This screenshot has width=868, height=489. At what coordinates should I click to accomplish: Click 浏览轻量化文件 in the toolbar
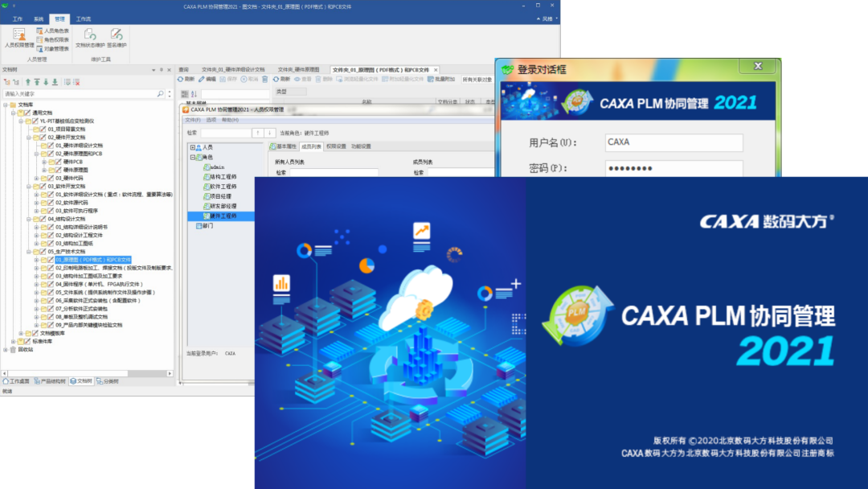click(x=357, y=79)
